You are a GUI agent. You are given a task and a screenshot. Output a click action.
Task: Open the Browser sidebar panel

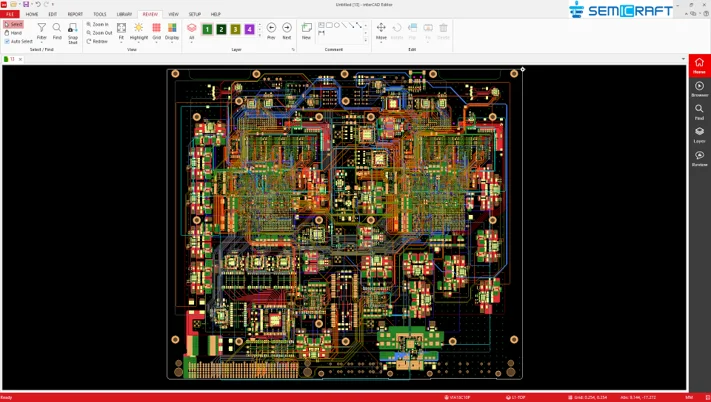pyautogui.click(x=699, y=88)
